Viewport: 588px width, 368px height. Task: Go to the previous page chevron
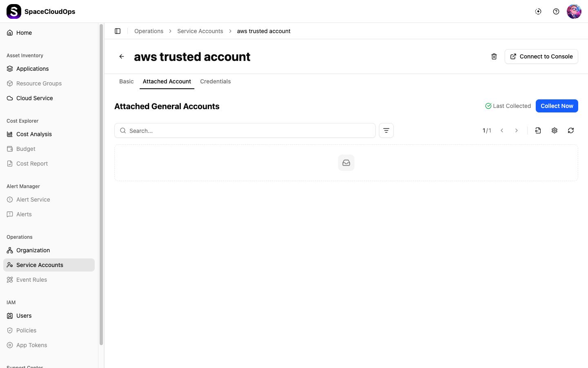click(502, 130)
